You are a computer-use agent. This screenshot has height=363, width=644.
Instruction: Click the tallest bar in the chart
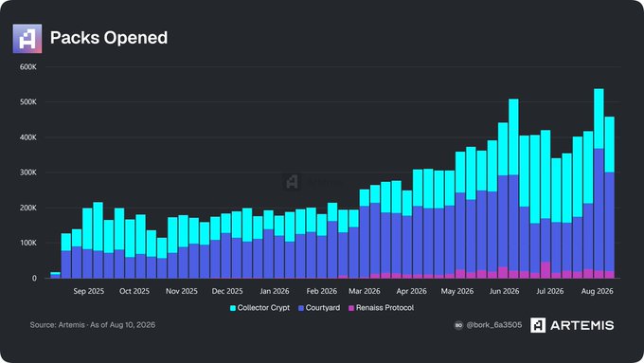(x=599, y=183)
